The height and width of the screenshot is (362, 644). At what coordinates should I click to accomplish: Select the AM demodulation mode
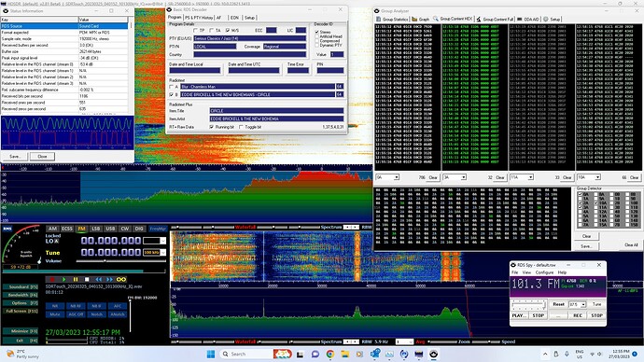[52, 229]
